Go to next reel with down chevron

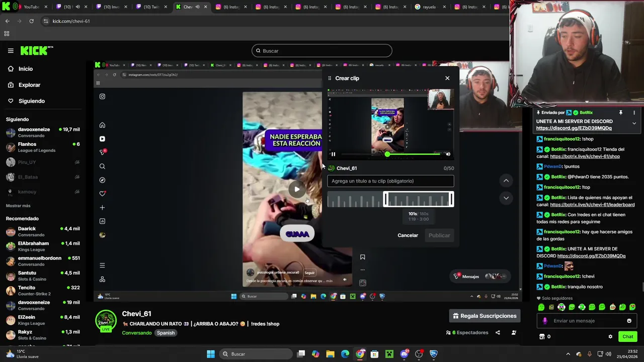[506, 198]
